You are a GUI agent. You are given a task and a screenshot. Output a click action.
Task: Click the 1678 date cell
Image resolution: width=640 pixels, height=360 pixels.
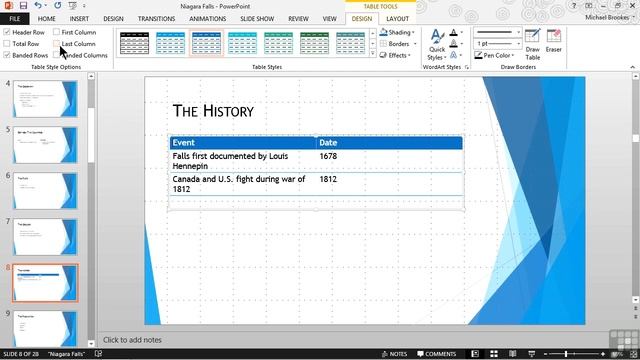(389, 161)
